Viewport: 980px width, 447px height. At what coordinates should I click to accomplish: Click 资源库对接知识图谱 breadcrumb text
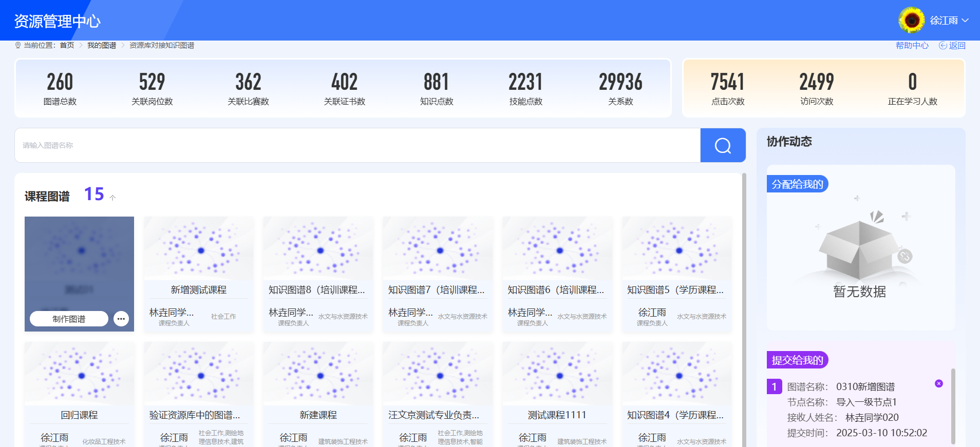[162, 45]
